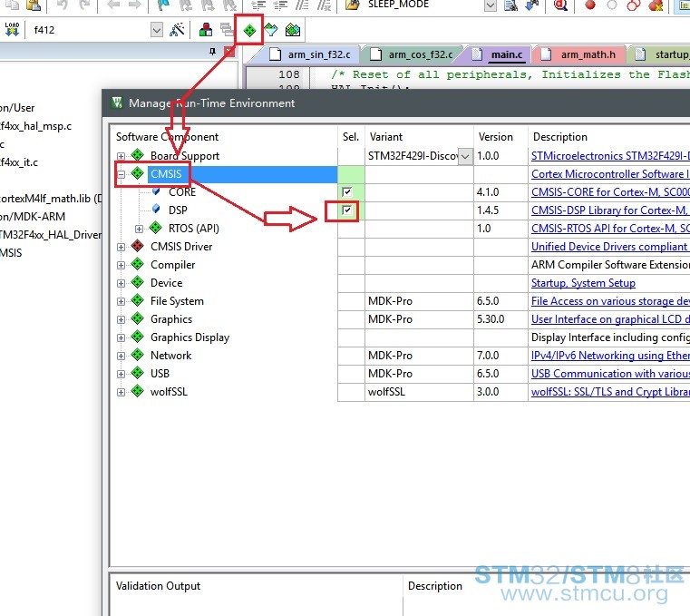Open Options for Target magic wand icon
Viewport: 690px width, 616px height.
[177, 30]
